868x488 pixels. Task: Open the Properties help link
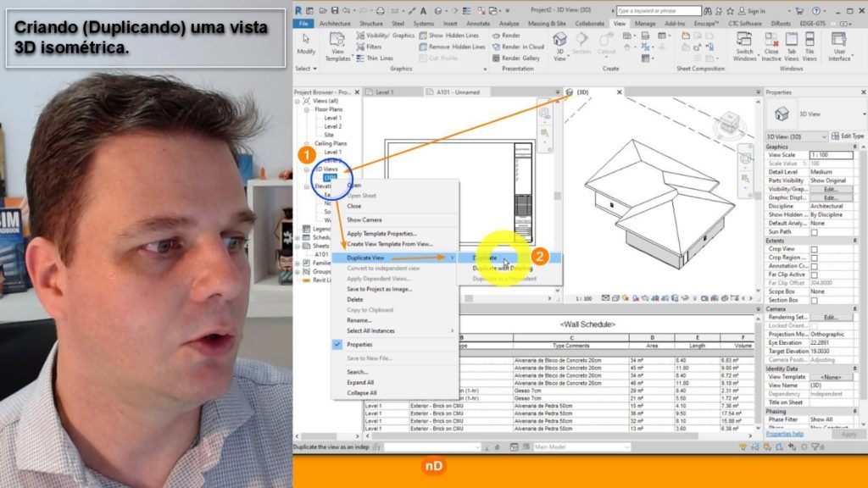[x=785, y=435]
